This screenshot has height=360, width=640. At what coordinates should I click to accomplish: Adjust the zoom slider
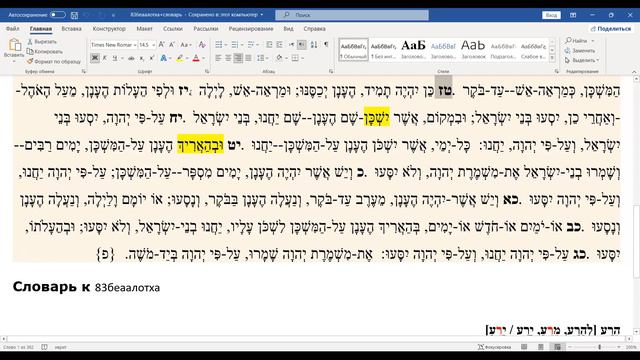pyautogui.click(x=600, y=347)
